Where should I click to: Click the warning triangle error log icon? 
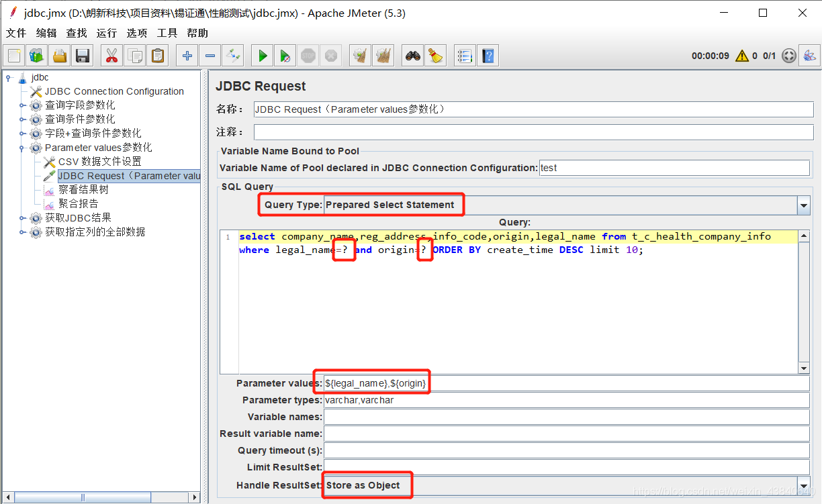(742, 56)
